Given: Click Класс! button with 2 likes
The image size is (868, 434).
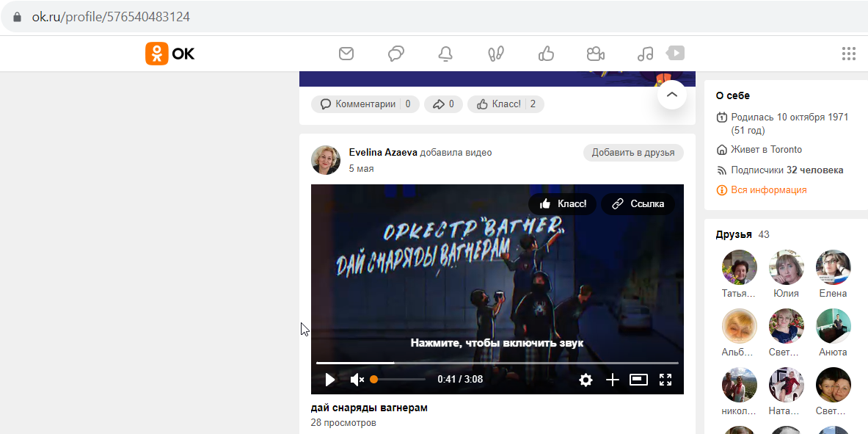Looking at the screenshot, I should click(506, 104).
